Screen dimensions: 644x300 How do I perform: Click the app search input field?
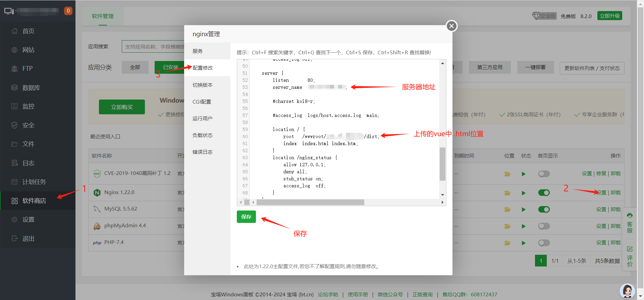point(153,47)
